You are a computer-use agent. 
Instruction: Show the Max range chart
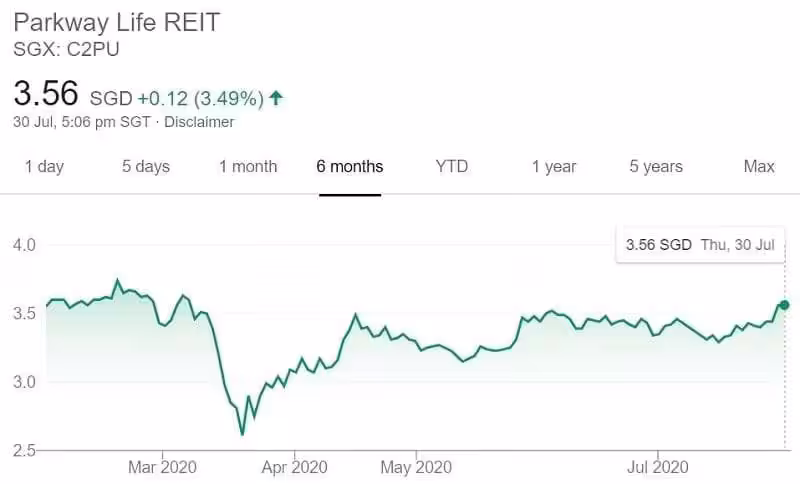tap(759, 166)
